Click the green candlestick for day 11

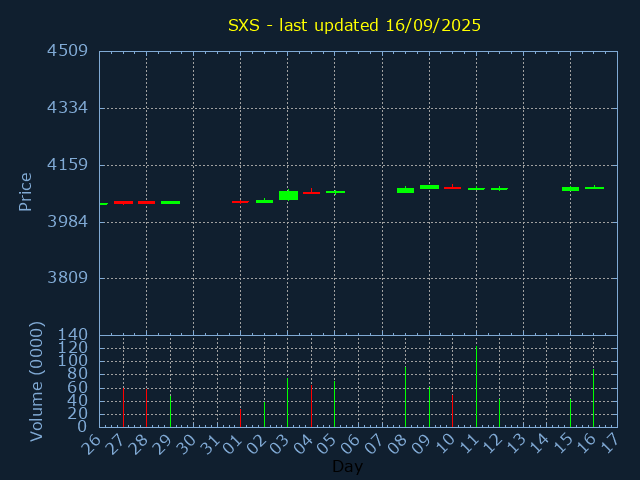tap(476, 189)
